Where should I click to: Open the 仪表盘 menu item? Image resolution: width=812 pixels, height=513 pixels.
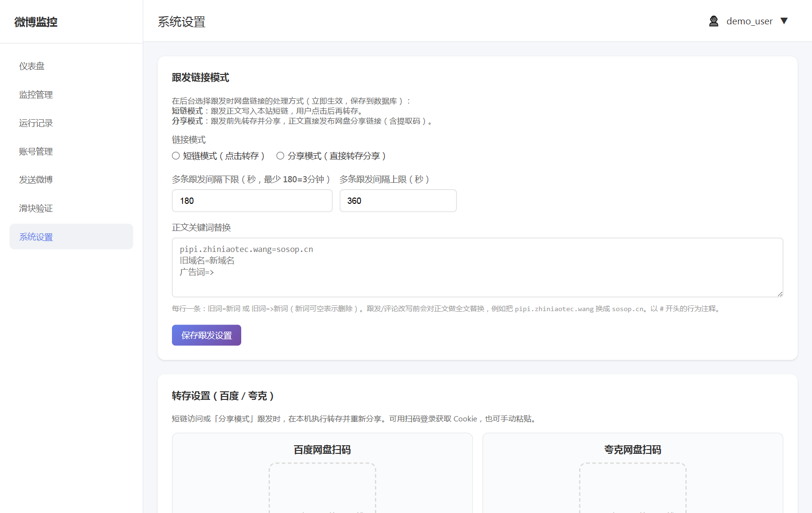pos(71,66)
